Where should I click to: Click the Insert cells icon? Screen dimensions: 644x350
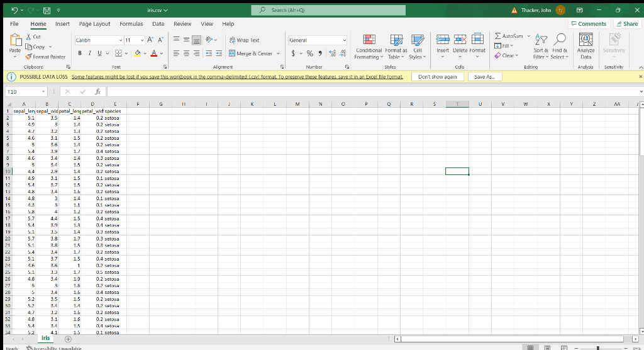442,40
